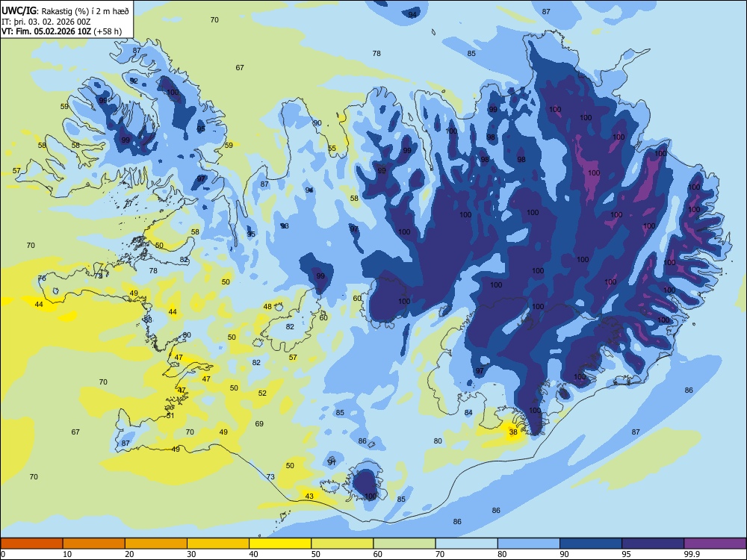Click the title 'UWC/IG: Rakastig (%) í 2 m hæð'
The image size is (747, 560).
64,10
